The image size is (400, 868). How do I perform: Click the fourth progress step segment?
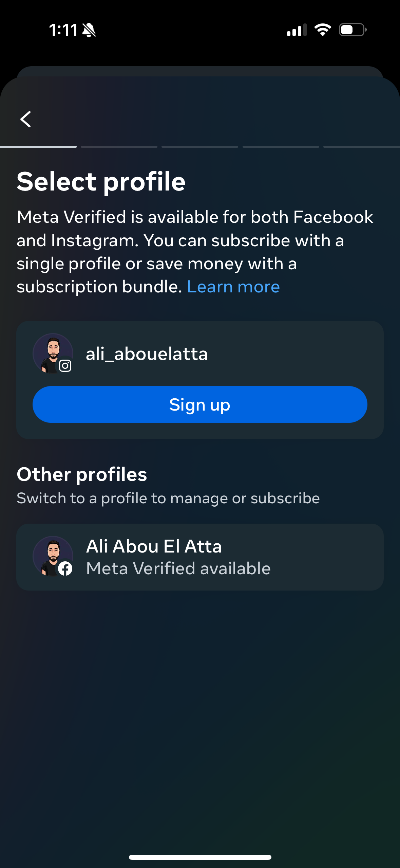[x=281, y=147]
